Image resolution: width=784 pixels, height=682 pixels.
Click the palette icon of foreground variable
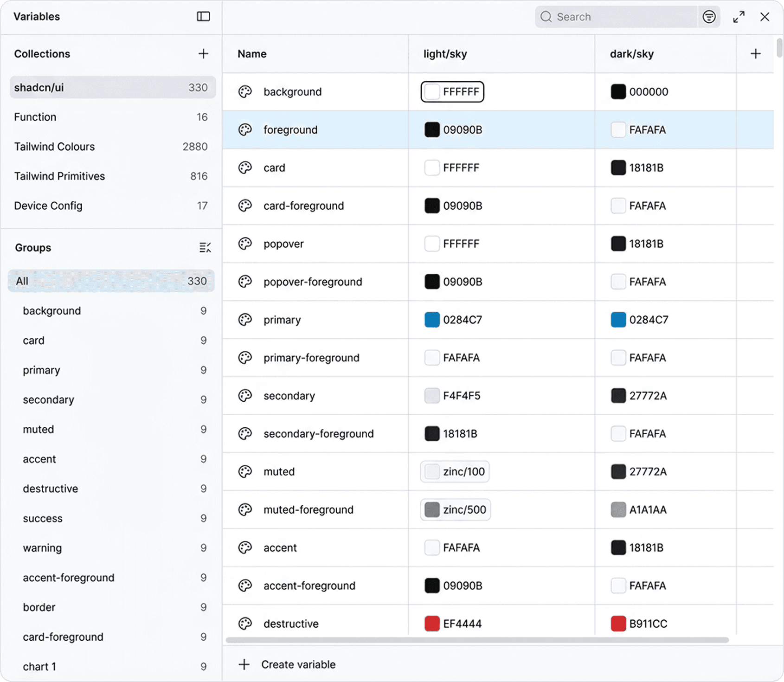[x=245, y=130]
